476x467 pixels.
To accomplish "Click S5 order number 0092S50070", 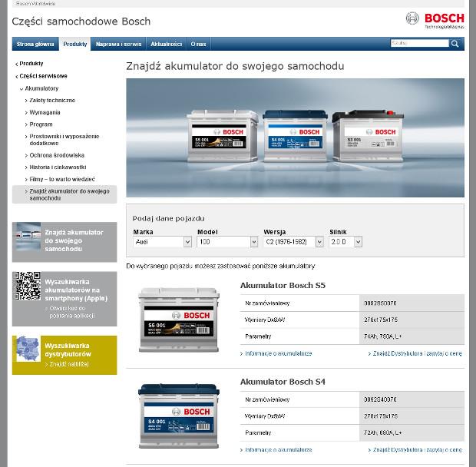I will point(380,303).
